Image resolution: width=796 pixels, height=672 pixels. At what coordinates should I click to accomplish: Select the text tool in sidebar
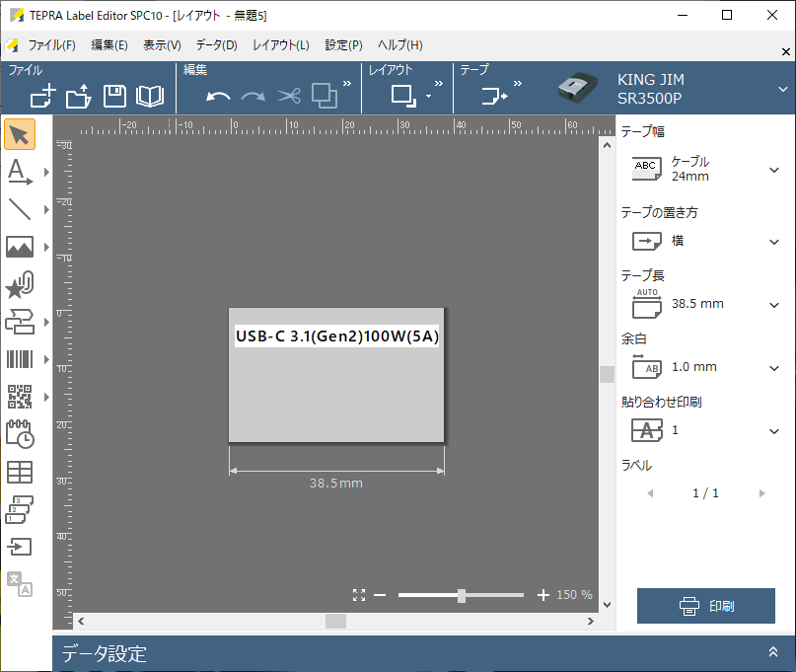pyautogui.click(x=20, y=172)
